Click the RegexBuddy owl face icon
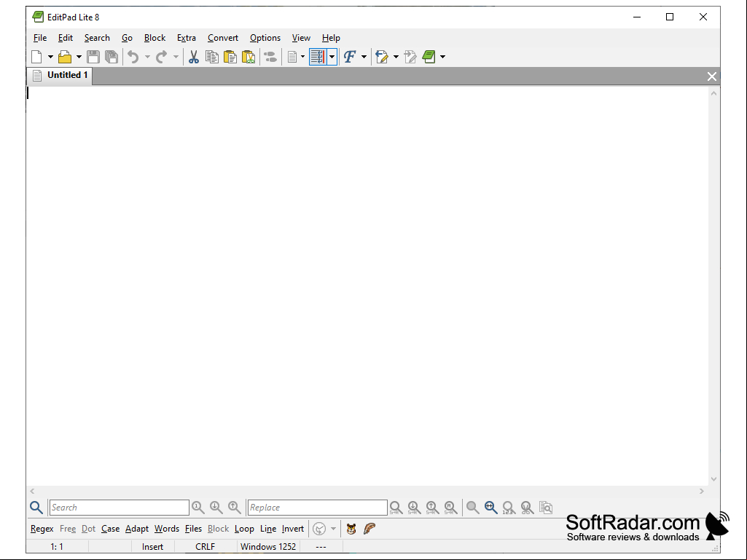This screenshot has height=560, width=747. pos(351,529)
